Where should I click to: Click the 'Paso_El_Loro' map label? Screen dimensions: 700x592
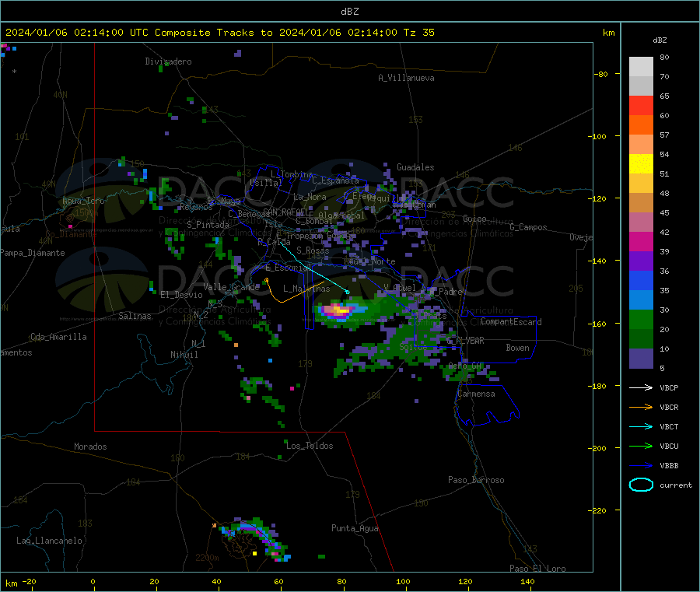click(537, 569)
